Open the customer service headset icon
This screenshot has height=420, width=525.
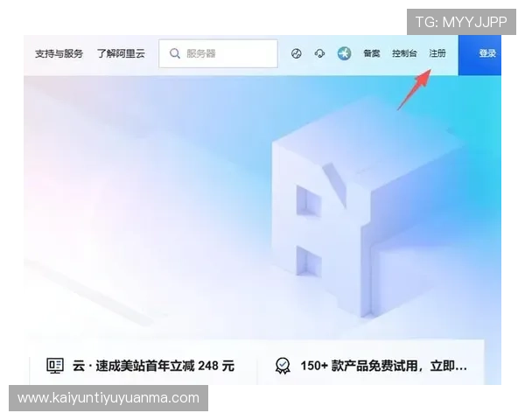(319, 53)
